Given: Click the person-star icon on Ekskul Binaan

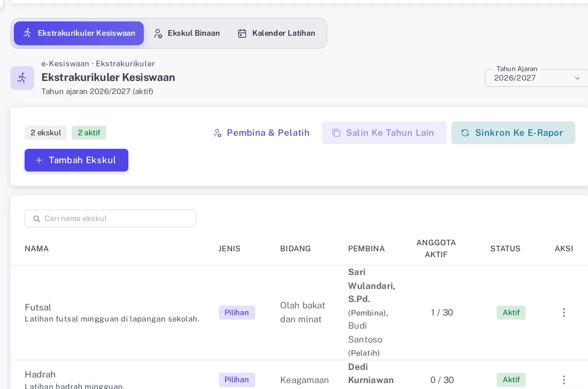Looking at the screenshot, I should click(158, 33).
